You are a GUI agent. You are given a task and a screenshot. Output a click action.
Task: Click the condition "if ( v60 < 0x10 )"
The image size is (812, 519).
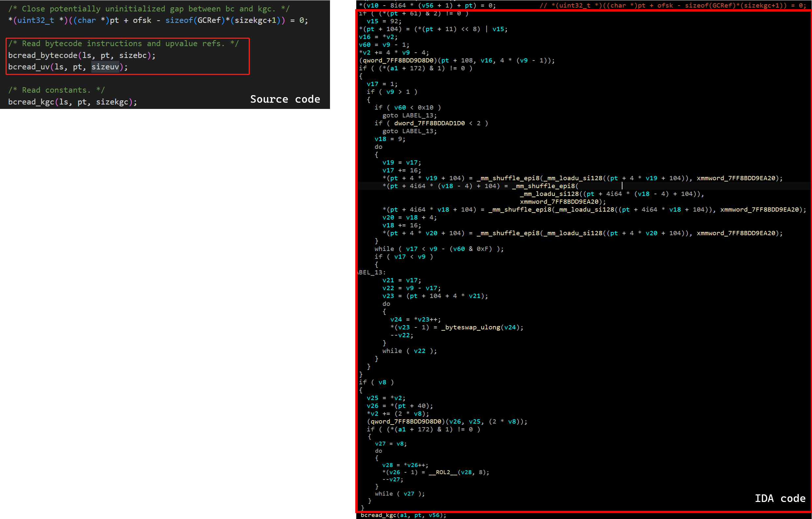point(408,108)
